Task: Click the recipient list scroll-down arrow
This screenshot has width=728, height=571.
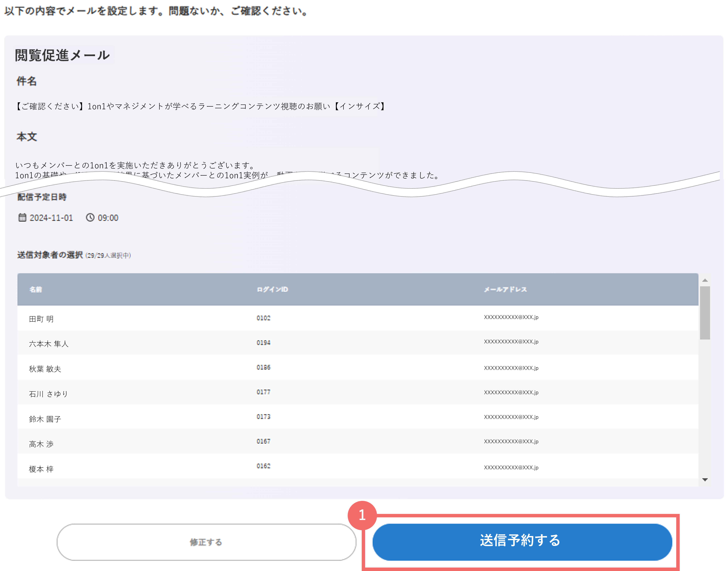Action: (705, 480)
